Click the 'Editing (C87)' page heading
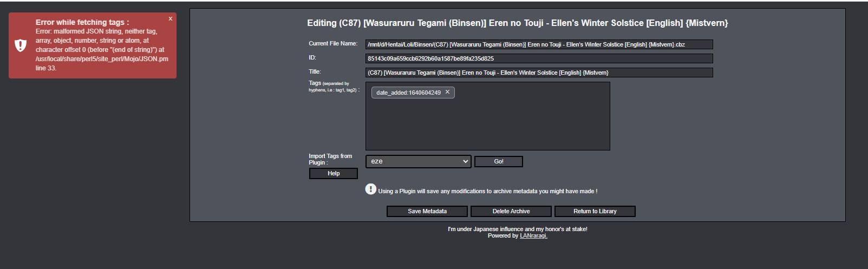The height and width of the screenshot is (269, 868). 518,23
